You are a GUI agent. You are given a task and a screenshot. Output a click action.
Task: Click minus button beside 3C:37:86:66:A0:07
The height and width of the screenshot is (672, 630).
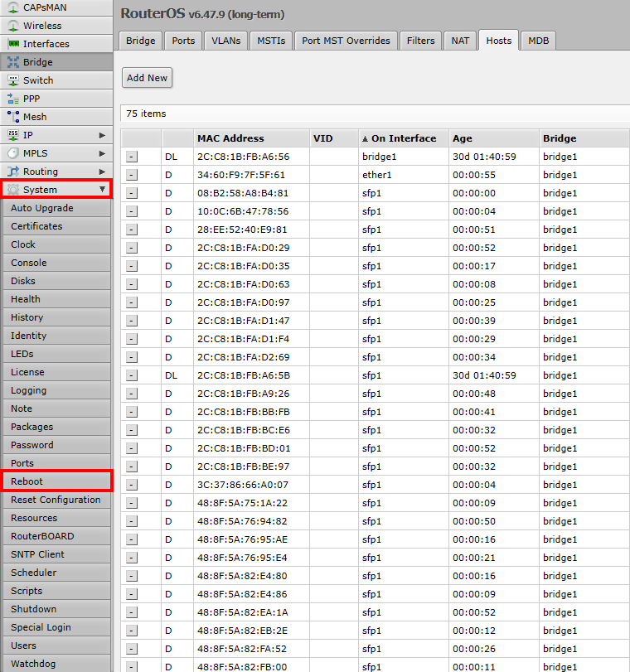(132, 485)
